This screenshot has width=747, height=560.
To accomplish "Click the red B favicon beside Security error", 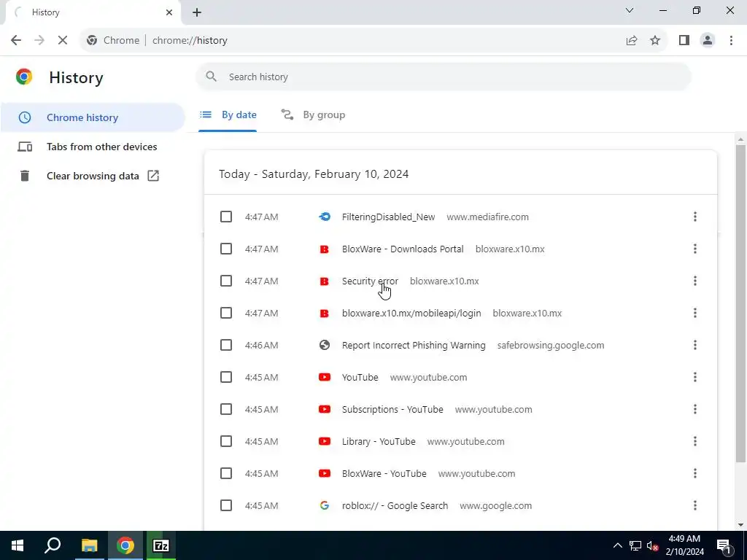I will pyautogui.click(x=325, y=281).
